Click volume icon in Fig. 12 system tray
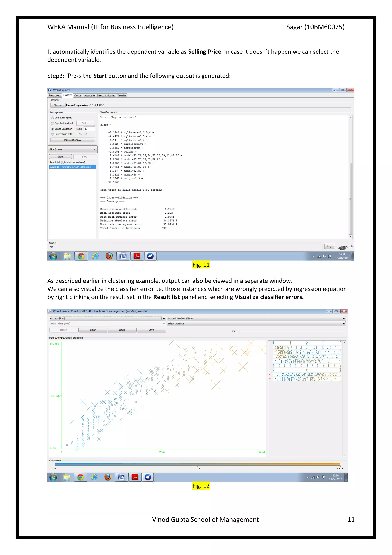Viewport: 392px width, 555px height. [318, 477]
